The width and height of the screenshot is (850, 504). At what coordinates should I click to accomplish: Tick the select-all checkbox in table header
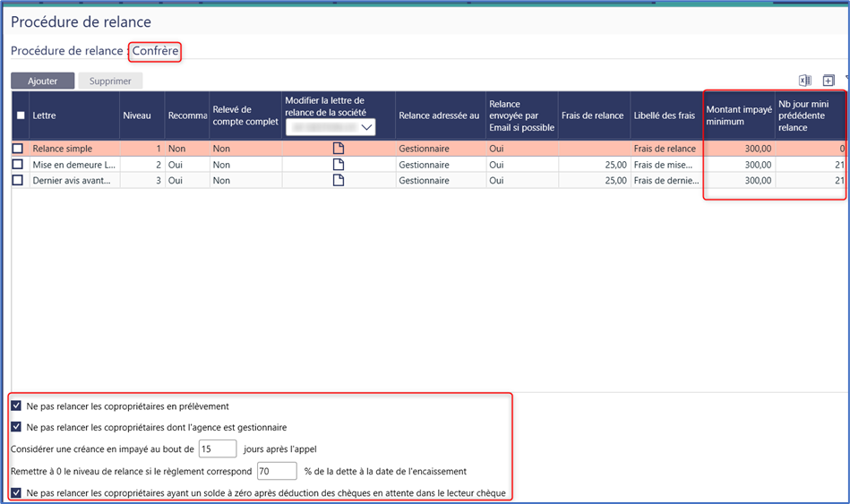(x=21, y=115)
